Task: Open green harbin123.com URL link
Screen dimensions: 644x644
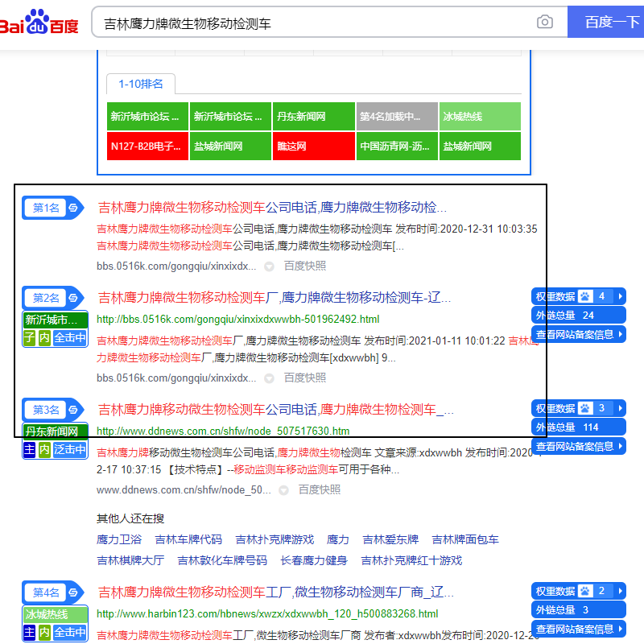Action: tap(267, 613)
